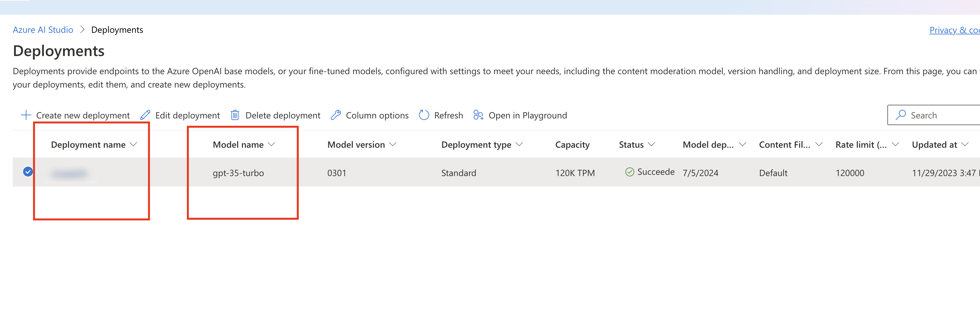Click the wrench Column options icon
This screenshot has width=980, height=326.
point(336,115)
